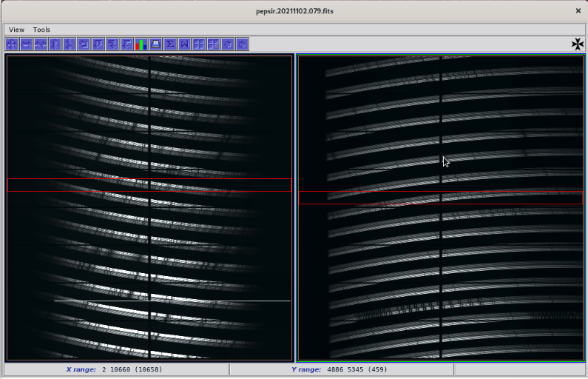
Task: Open the View menu
Action: click(16, 30)
